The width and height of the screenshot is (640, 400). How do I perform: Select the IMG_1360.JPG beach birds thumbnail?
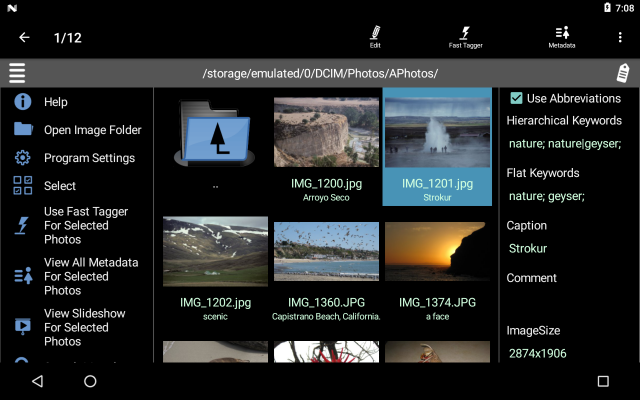tap(326, 251)
